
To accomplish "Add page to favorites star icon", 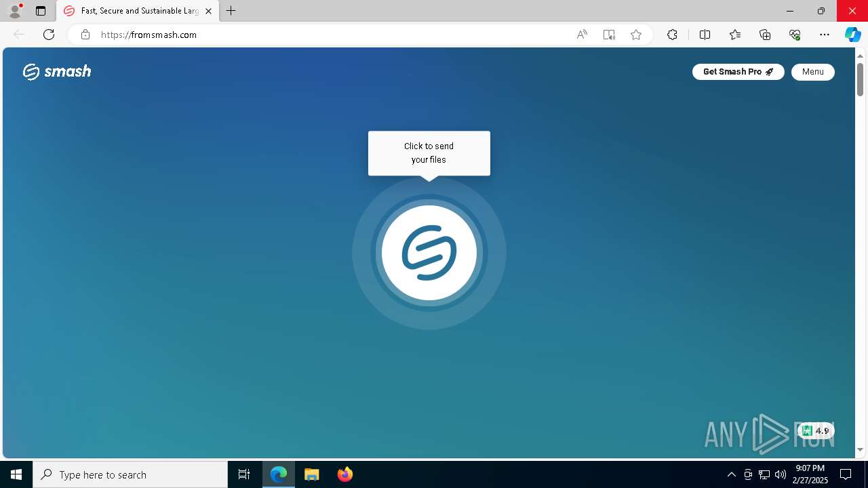I will click(636, 35).
